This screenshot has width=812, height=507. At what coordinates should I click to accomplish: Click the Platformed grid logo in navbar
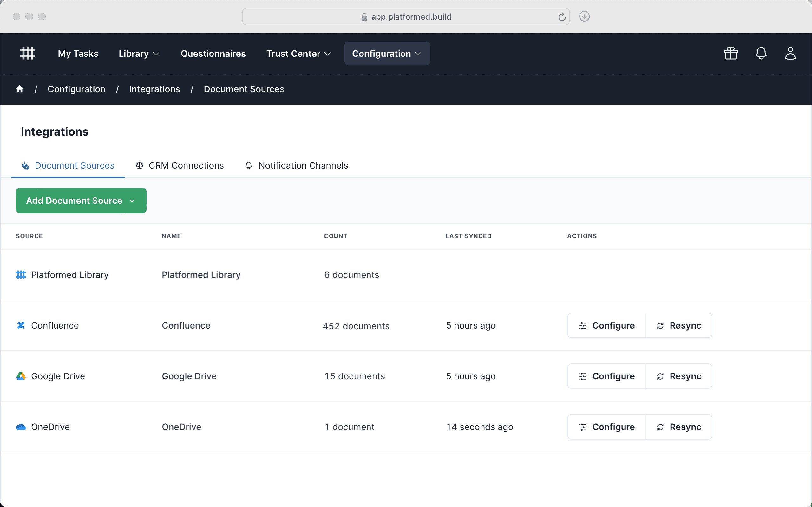(28, 53)
